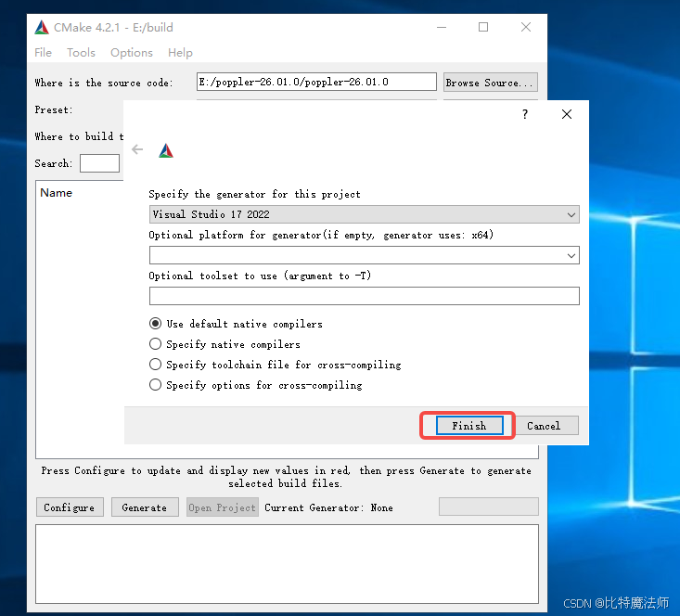Choose 'Specify options for cross-compiling' radio
Screen dimensions: 680x616
tap(155, 385)
